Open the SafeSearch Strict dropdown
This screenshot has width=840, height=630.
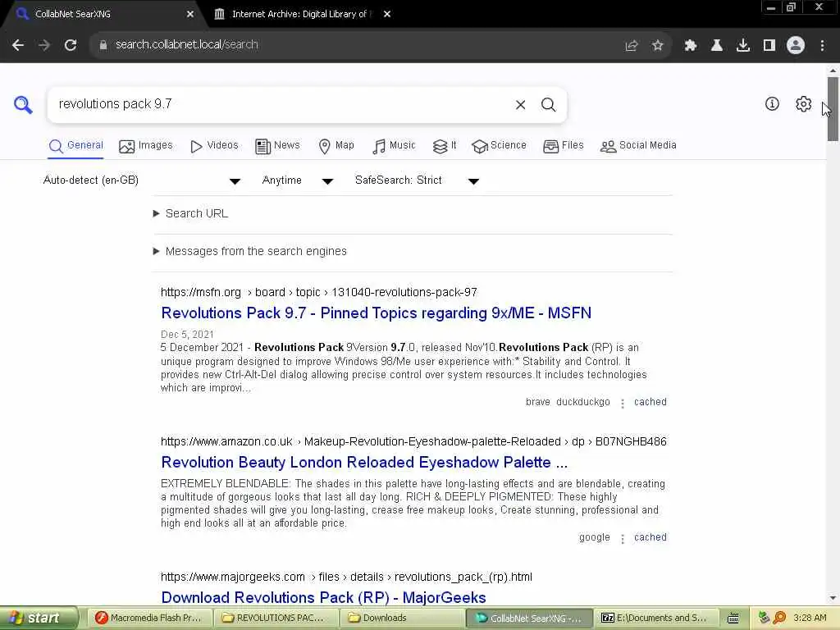pos(417,180)
